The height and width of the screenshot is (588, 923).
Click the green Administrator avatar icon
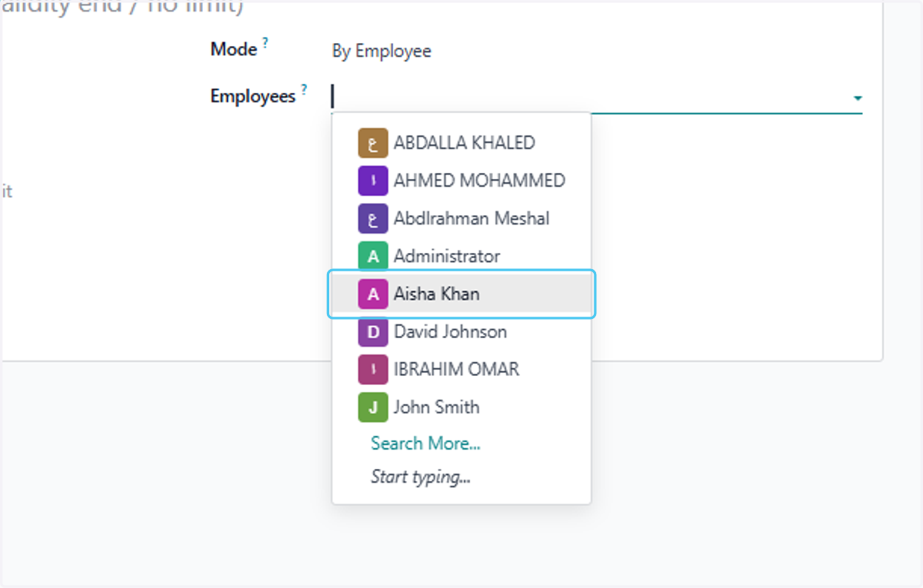[373, 256]
